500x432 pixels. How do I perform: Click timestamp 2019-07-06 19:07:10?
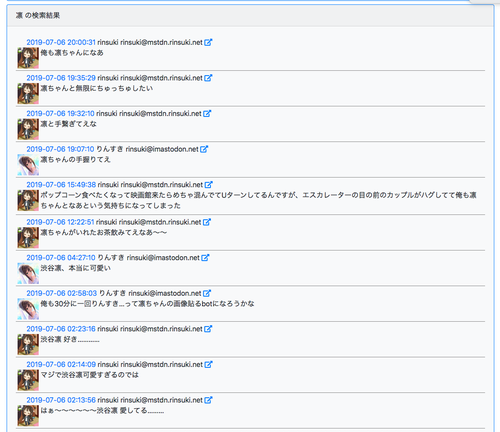tap(60, 149)
